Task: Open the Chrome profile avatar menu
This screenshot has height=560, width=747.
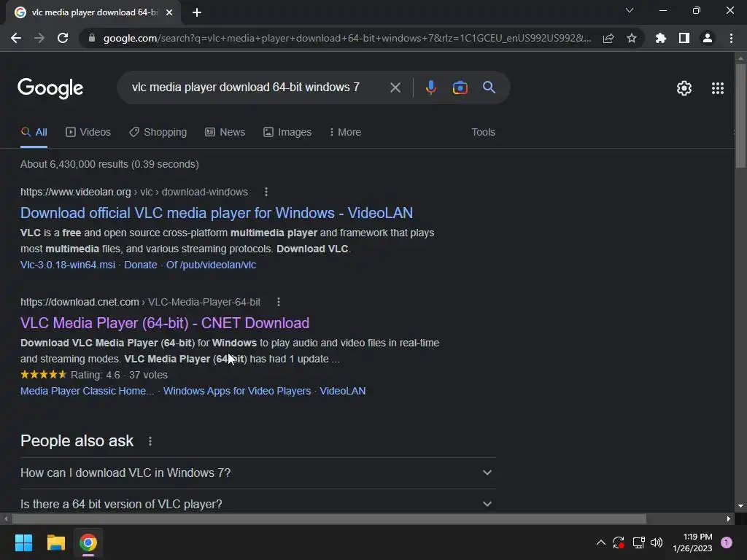Action: point(708,38)
